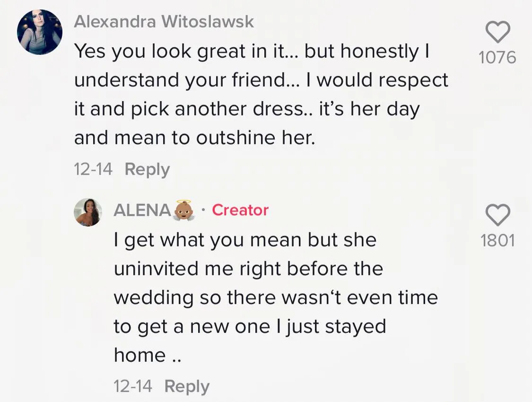532x402 pixels.
Task: Open the Alexandra Witoslawsk username
Action: [x=164, y=22]
